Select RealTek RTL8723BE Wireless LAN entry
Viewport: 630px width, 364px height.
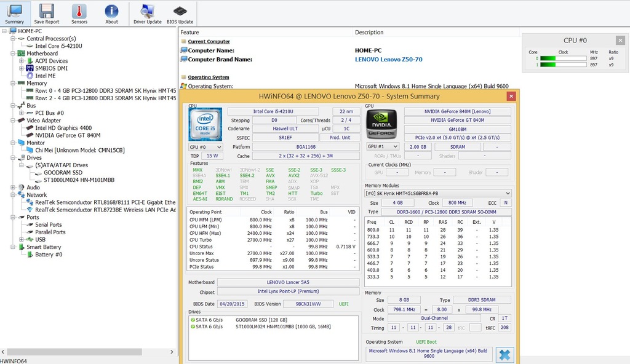[x=105, y=210]
